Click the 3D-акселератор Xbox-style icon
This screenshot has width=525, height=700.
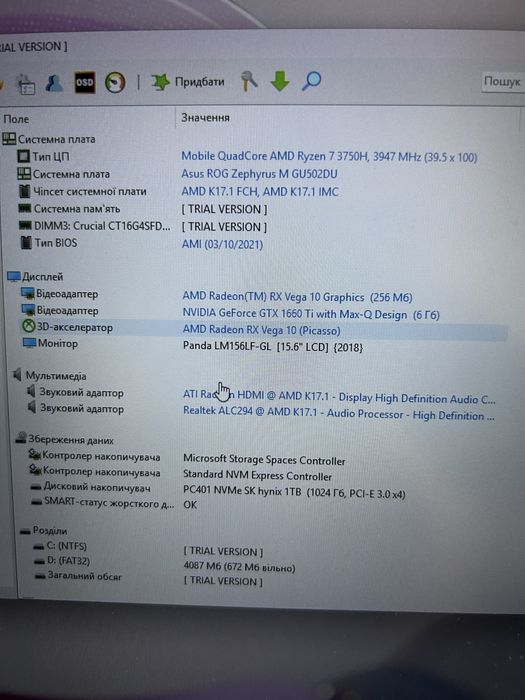tap(28, 327)
